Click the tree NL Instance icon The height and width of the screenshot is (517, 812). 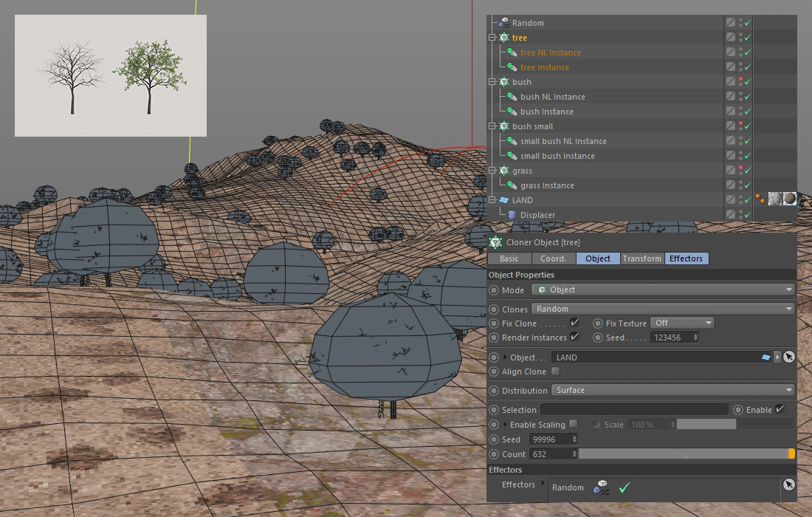[512, 52]
